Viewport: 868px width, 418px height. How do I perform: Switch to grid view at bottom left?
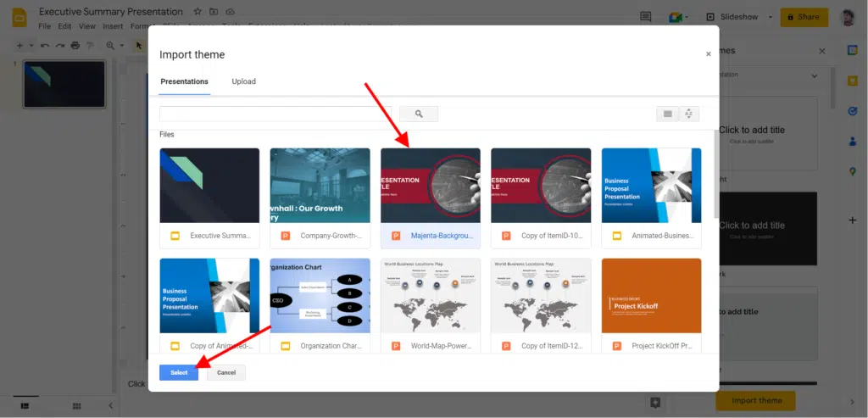click(x=77, y=406)
